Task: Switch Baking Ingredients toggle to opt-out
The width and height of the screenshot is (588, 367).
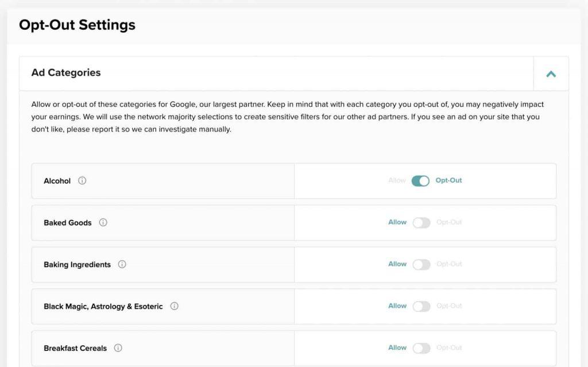Action: (x=421, y=265)
